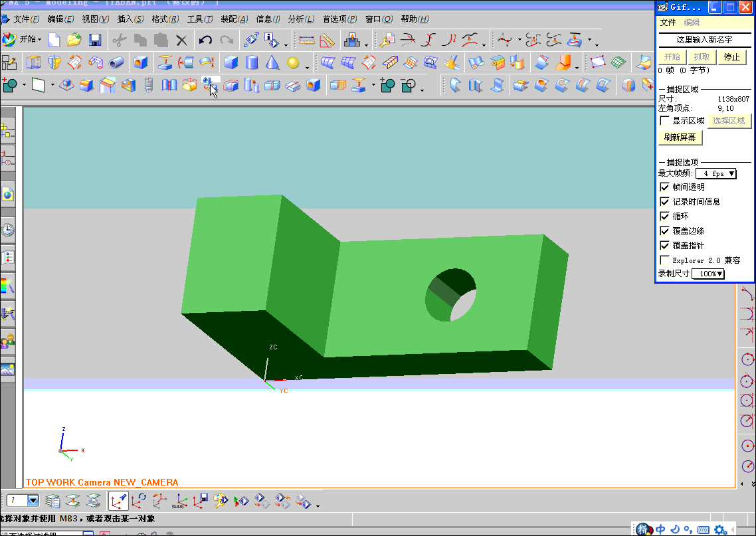Image resolution: width=756 pixels, height=536 pixels.
Task: Click the Save WCS icon
Action: (x=201, y=501)
